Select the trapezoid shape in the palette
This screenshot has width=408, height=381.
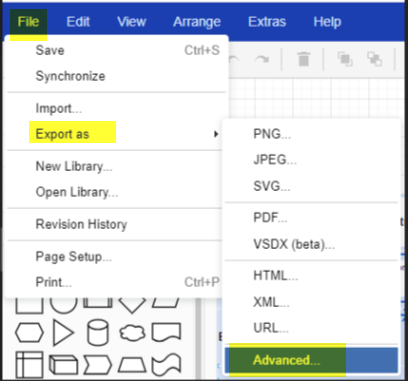(x=132, y=365)
